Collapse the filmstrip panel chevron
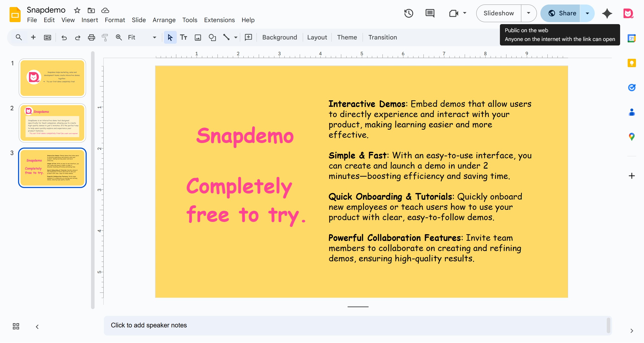Image resolution: width=644 pixels, height=343 pixels. pos(37,327)
